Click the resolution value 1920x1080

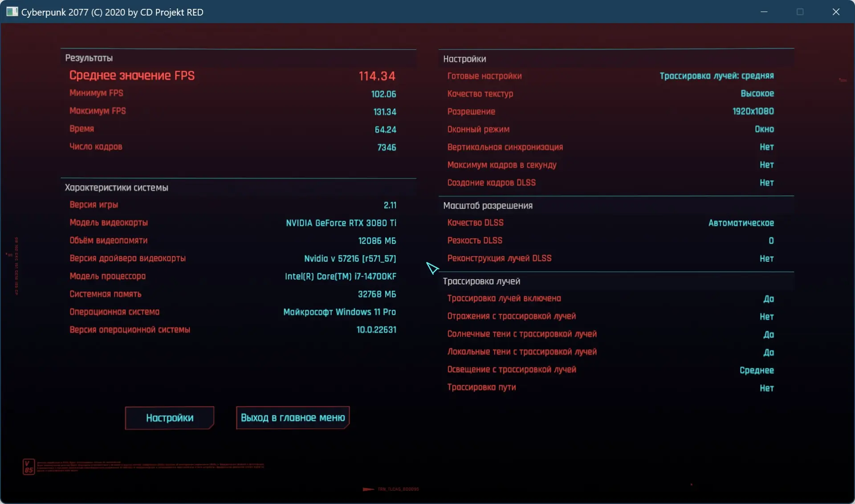coord(753,111)
